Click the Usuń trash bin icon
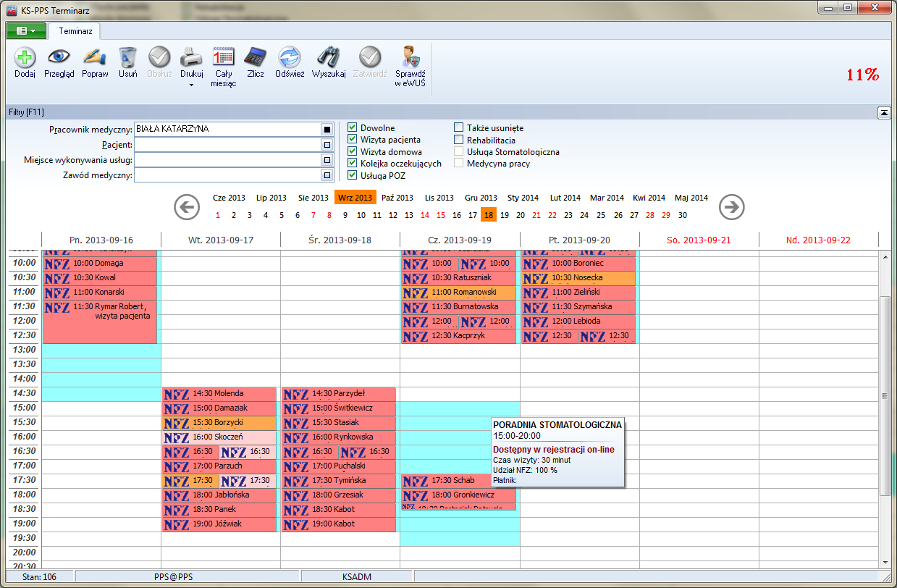 pos(127,57)
